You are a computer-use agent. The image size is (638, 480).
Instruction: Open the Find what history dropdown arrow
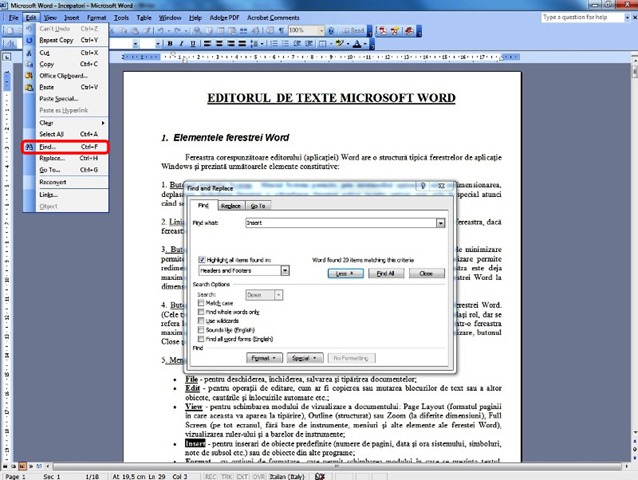point(440,223)
